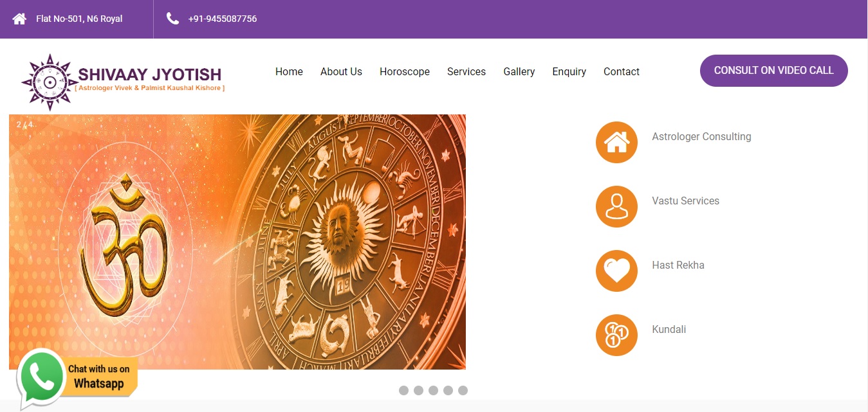This screenshot has width=868, height=412.
Task: Click Consult on Video Call button
Action: click(x=774, y=71)
